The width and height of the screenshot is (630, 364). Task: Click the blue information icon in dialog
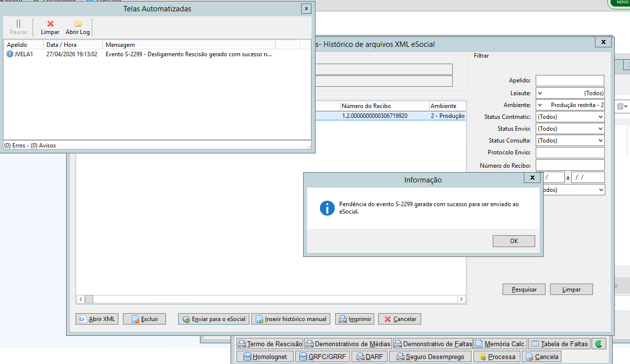point(327,208)
